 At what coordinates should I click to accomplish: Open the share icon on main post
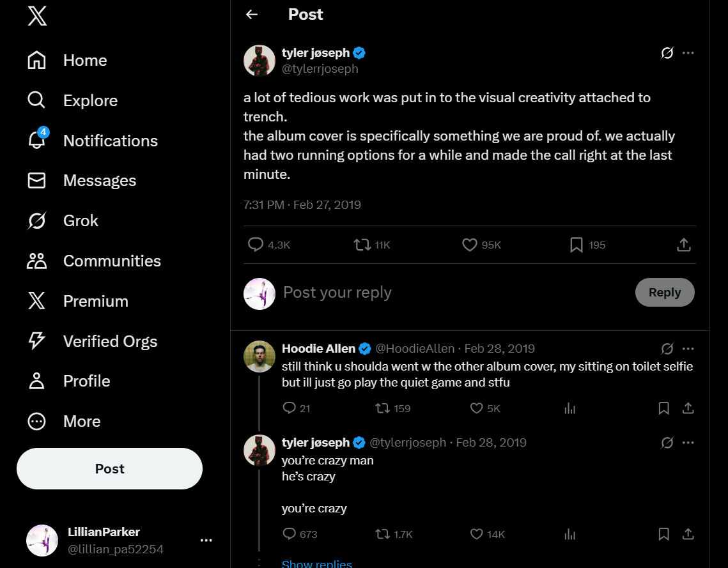coord(684,245)
